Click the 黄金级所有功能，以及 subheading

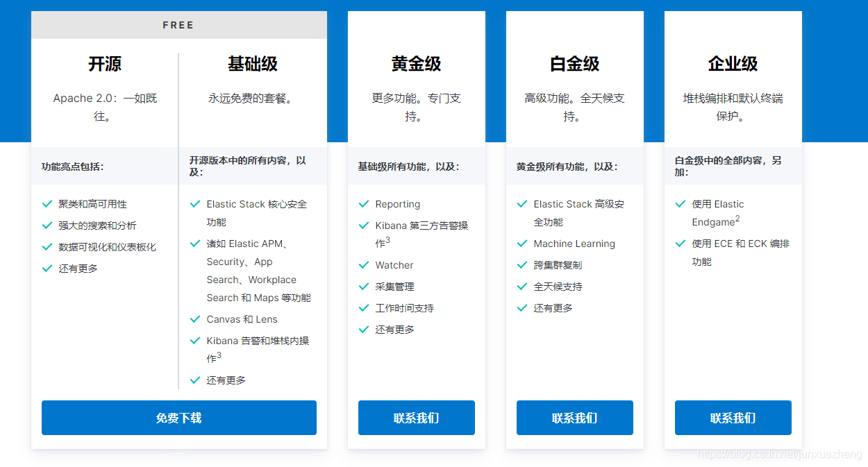point(567,167)
